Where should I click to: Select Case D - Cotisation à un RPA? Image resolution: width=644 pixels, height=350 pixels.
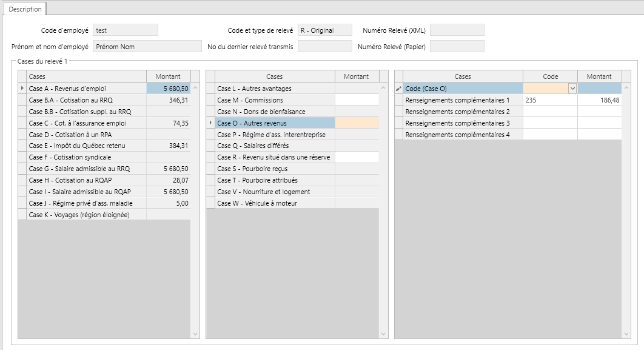click(104, 134)
